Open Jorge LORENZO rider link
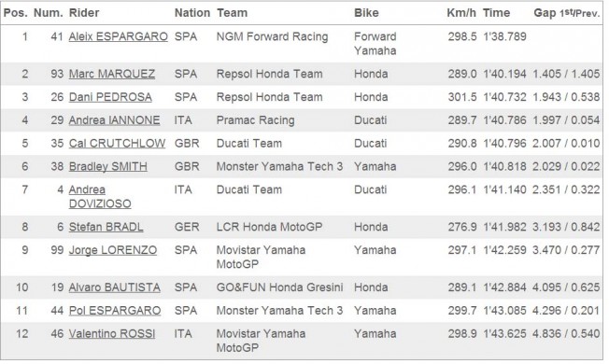 (x=113, y=250)
